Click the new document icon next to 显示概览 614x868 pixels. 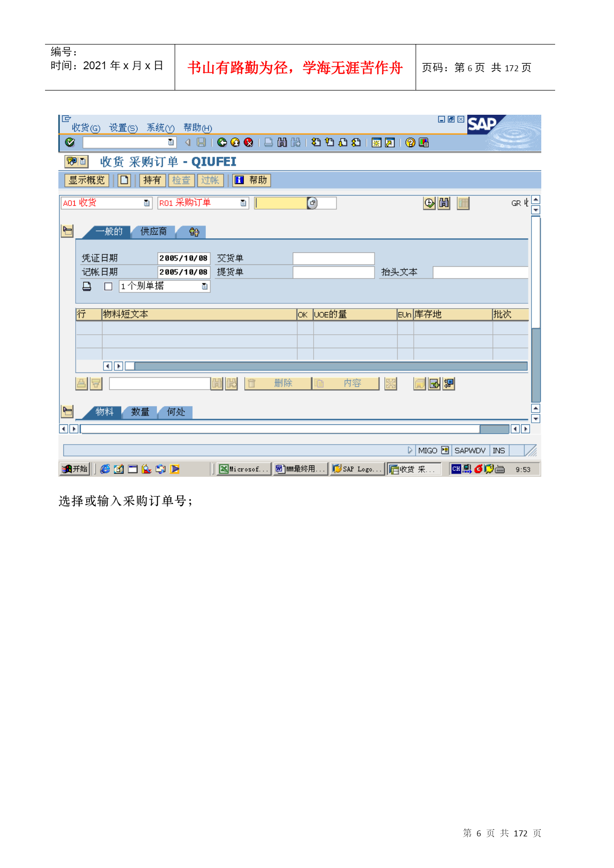[124, 180]
